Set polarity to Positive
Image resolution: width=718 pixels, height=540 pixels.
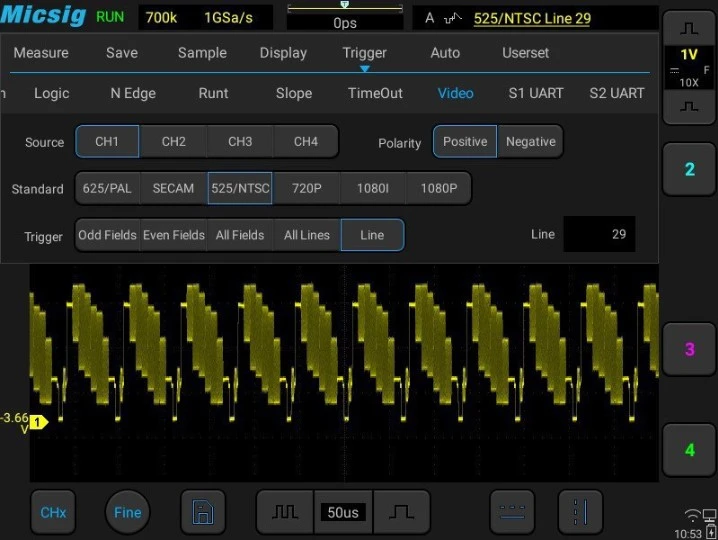[x=465, y=142]
